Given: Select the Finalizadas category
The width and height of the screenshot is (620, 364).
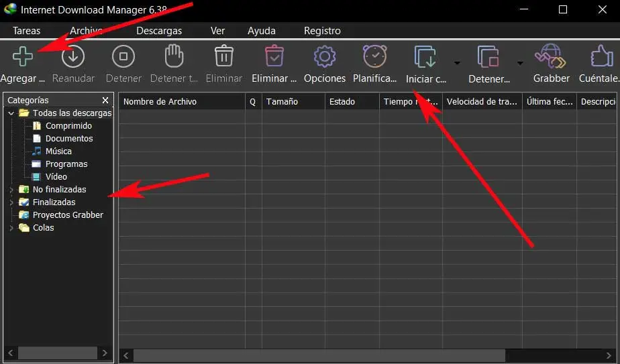Looking at the screenshot, I should 54,202.
